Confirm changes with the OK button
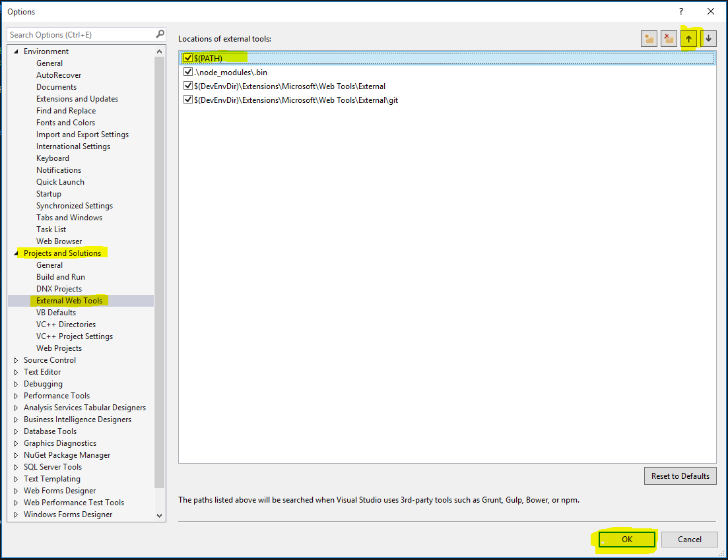The image size is (728, 560). pos(626,540)
